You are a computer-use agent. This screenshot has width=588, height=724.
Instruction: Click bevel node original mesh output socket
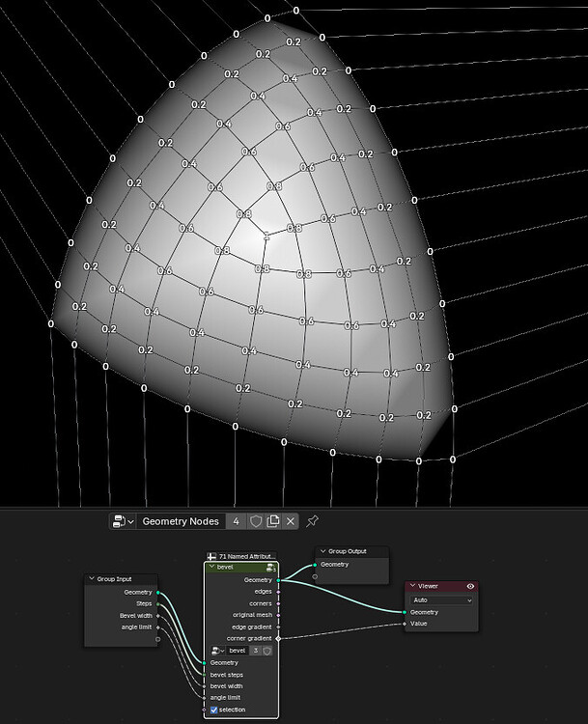pos(278,615)
